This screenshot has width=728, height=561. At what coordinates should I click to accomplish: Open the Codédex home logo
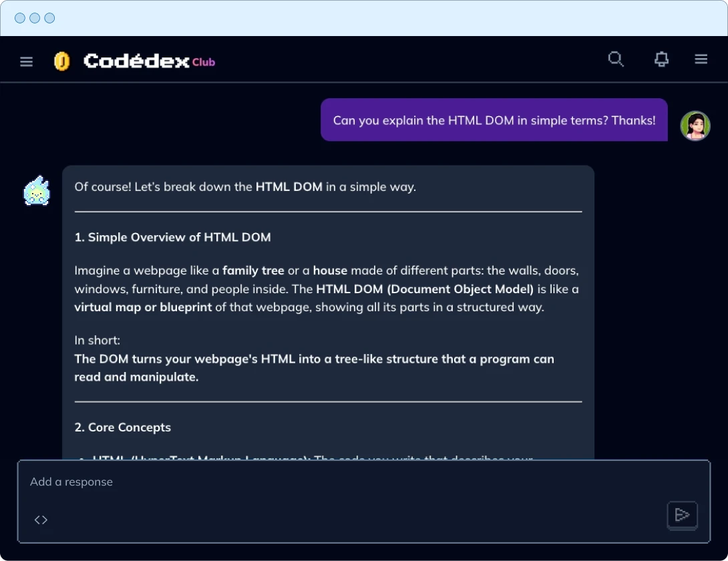(x=136, y=61)
